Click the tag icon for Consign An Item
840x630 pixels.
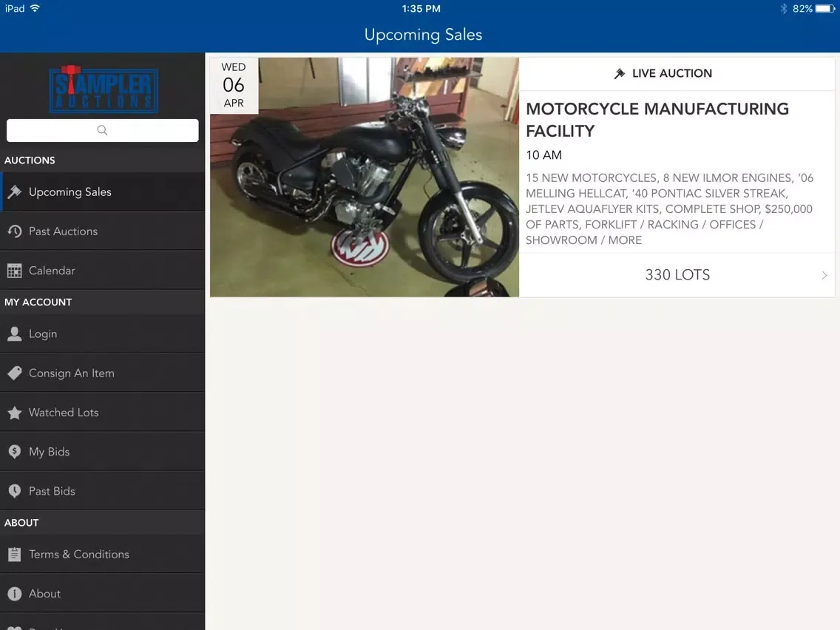point(15,373)
